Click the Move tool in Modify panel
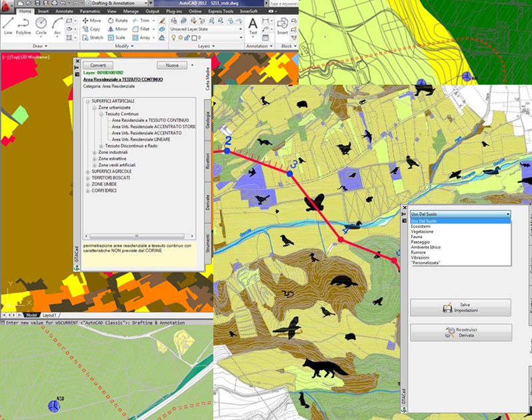The image size is (532, 420). [91, 21]
